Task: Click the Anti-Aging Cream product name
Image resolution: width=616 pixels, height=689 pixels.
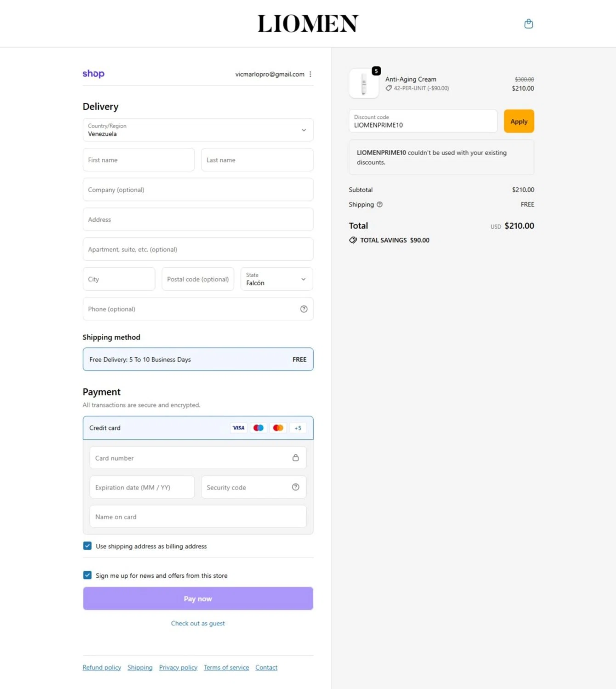Action: (411, 79)
